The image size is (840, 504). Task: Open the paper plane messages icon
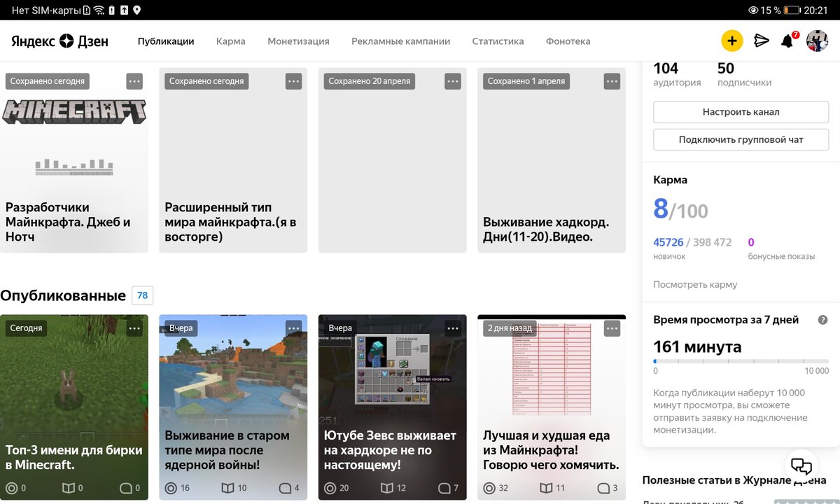(762, 41)
